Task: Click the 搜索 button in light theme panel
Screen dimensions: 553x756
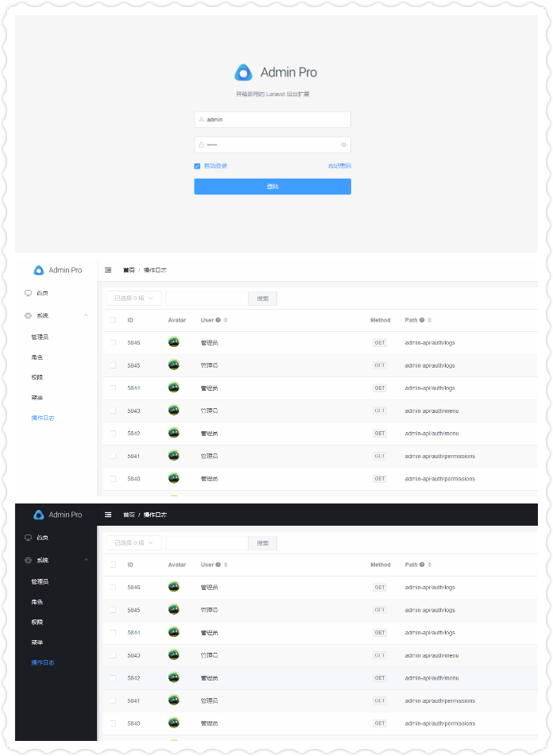Action: (x=262, y=299)
